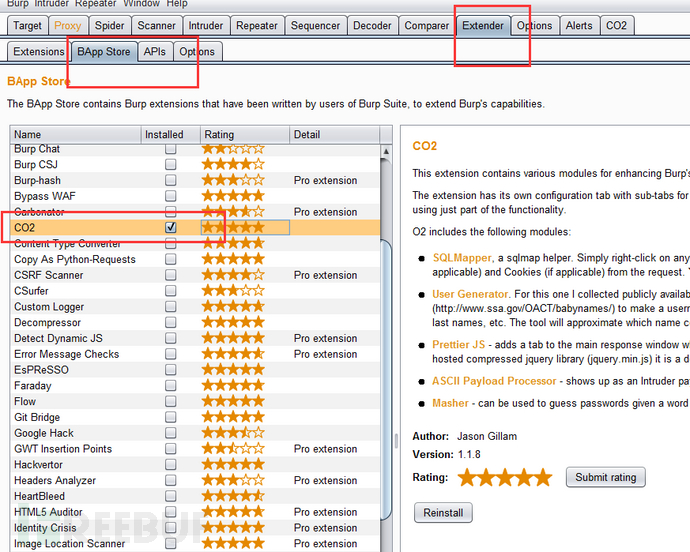690x552 pixels.
Task: Toggle the Faraday installed checkbox
Action: pyautogui.click(x=171, y=385)
